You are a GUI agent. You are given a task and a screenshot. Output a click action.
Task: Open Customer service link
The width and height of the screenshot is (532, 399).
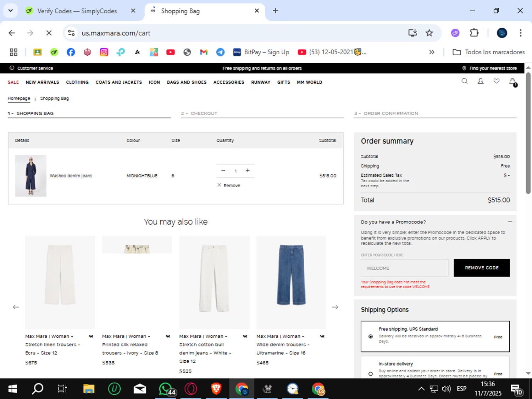31,68
